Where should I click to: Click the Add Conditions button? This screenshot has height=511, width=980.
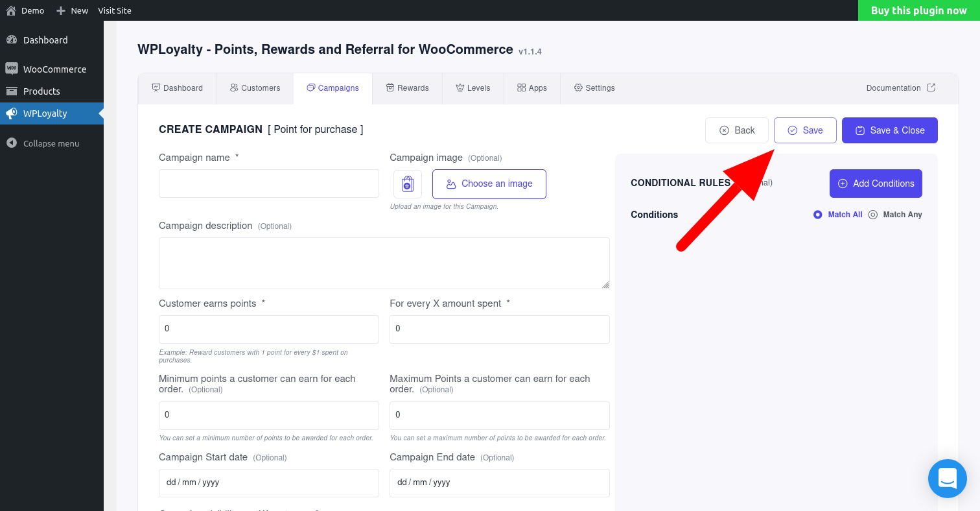click(x=876, y=184)
